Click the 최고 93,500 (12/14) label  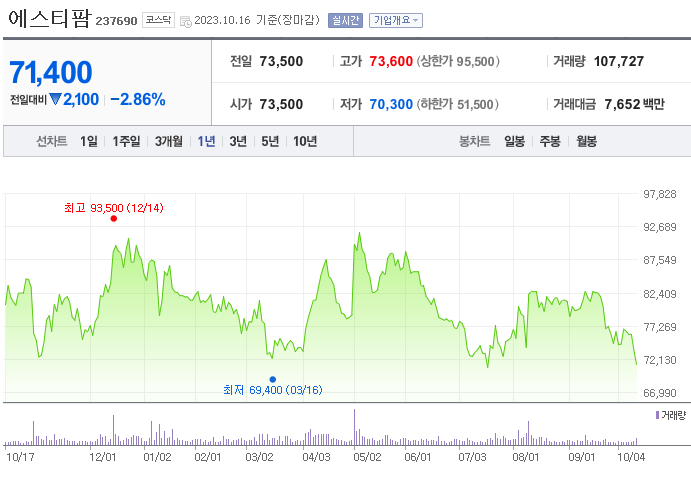point(114,208)
